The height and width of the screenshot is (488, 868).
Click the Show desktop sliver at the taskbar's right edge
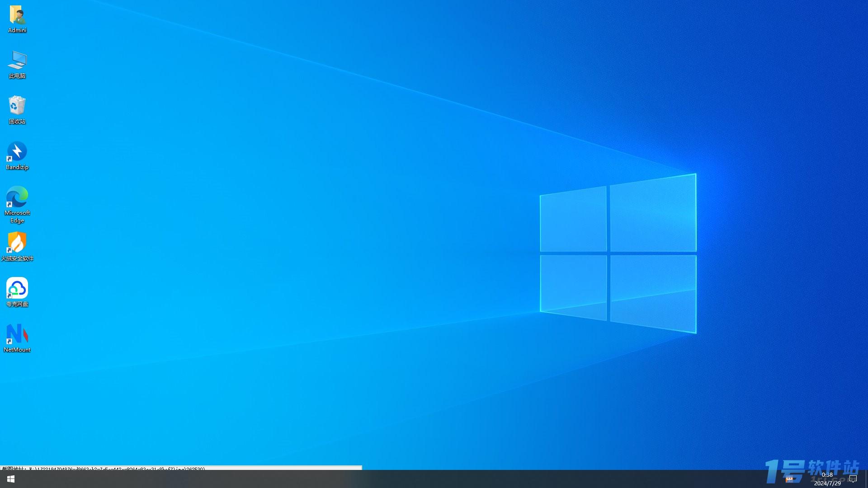[x=866, y=479]
